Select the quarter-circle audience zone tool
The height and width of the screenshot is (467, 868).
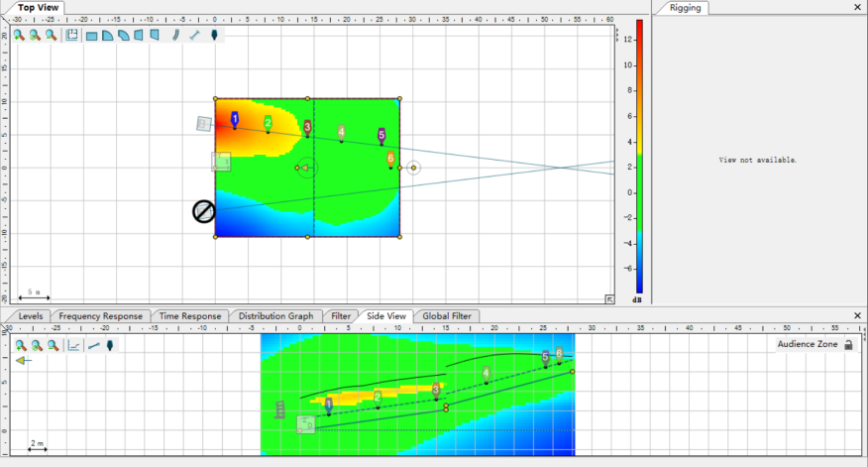tap(108, 36)
